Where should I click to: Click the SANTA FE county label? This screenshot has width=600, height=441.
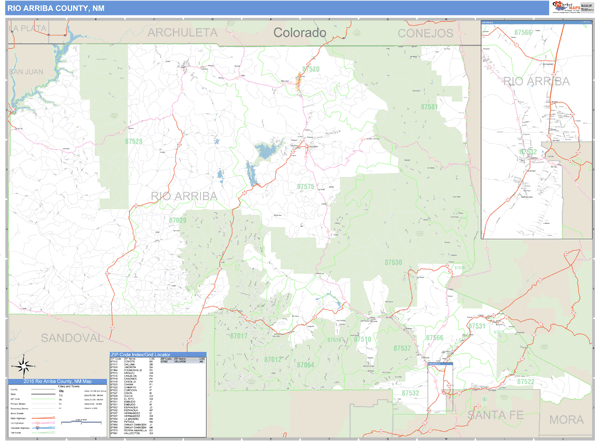coord(489,415)
